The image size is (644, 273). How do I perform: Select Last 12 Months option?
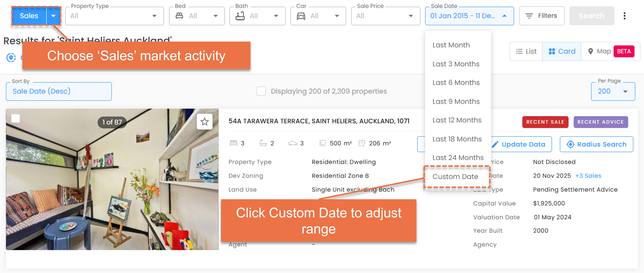[457, 120]
